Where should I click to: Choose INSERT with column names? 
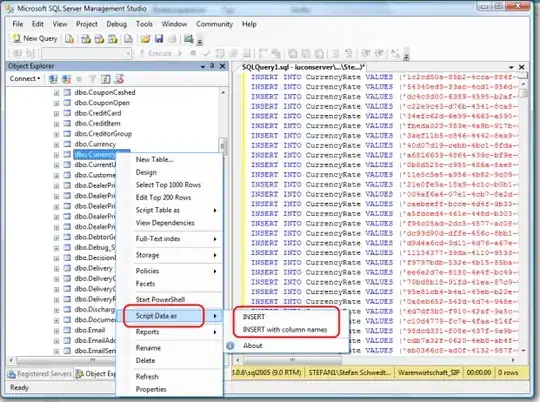285,330
